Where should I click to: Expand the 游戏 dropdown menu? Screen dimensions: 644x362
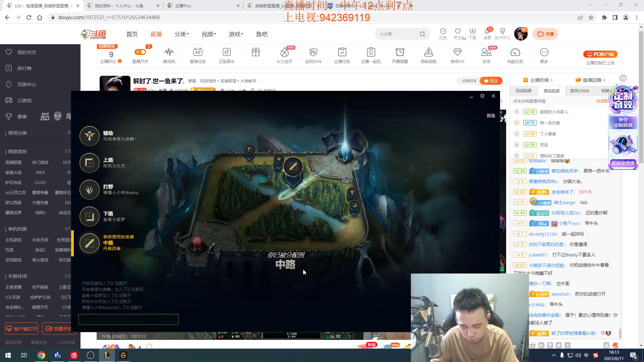(x=236, y=34)
